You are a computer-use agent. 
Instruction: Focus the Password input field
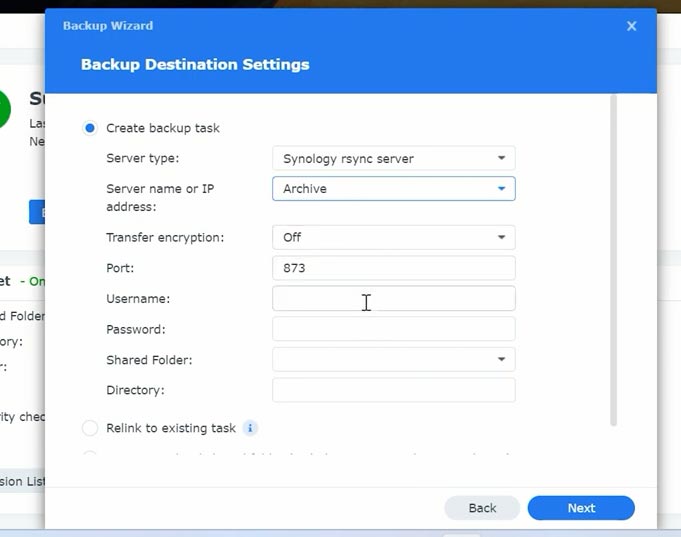point(393,329)
